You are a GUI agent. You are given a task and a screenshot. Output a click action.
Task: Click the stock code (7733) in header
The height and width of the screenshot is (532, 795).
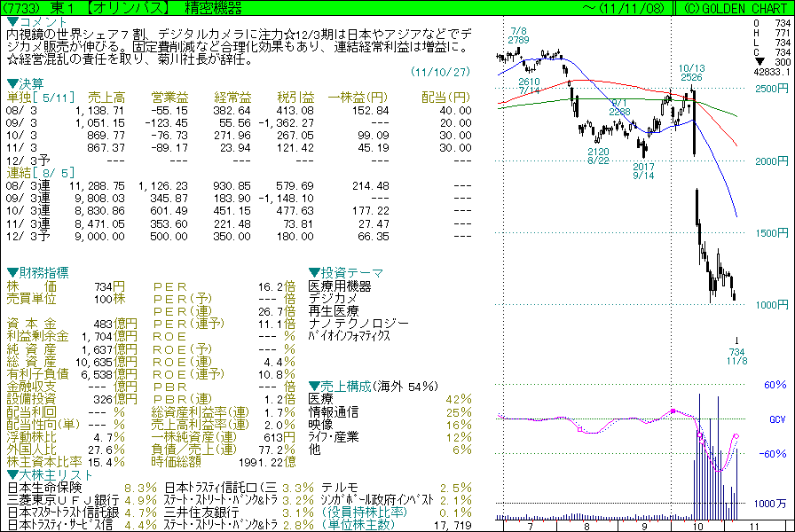(20, 8)
